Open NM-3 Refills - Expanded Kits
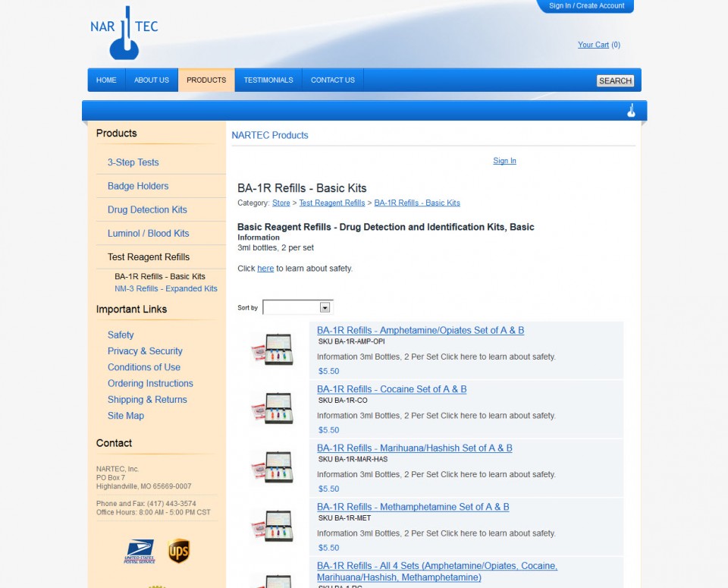Viewport: 728px width, 588px height. pyautogui.click(x=166, y=288)
